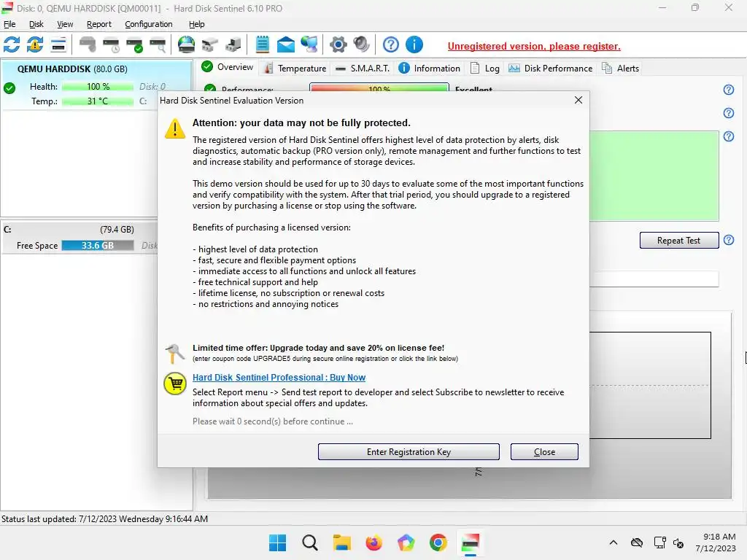Switch to the Disk Performance tab

[x=551, y=68]
